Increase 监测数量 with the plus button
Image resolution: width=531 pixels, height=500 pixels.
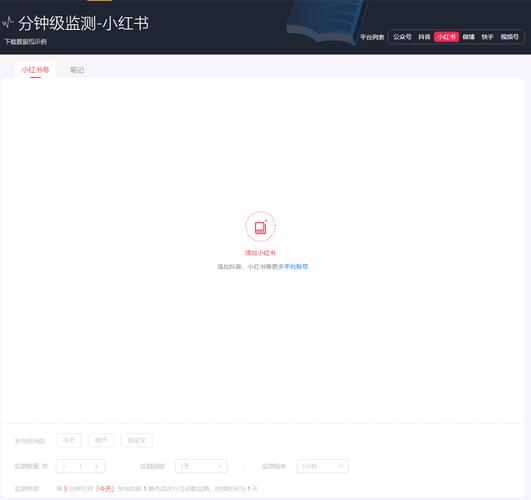pyautogui.click(x=97, y=466)
